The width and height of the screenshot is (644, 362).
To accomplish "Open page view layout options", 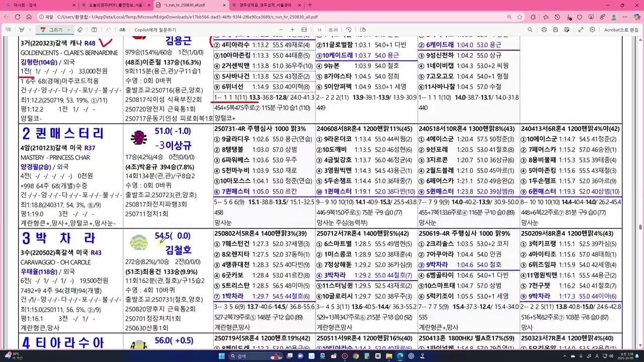I will point(362,30).
